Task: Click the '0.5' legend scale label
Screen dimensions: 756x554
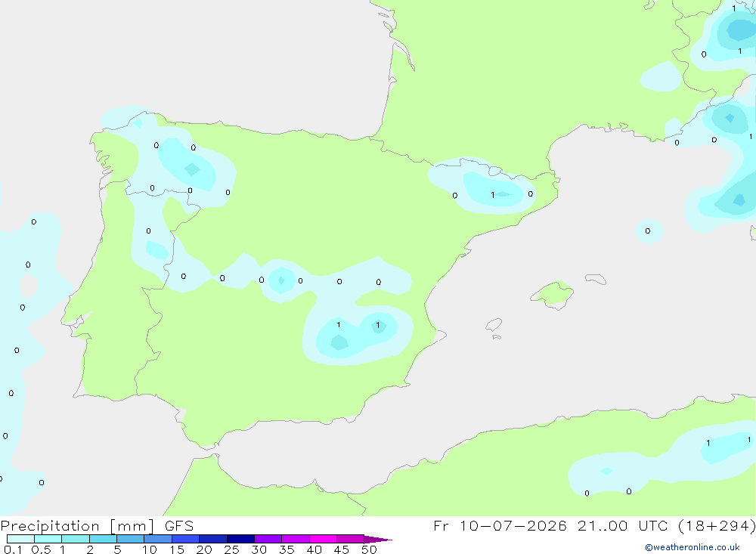Action: tap(41, 549)
